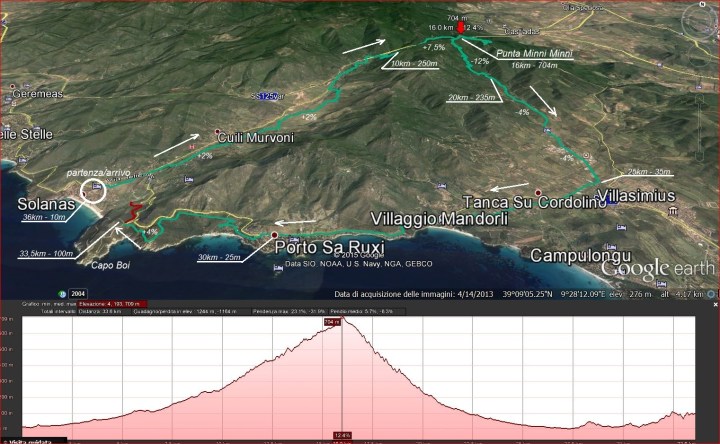The height and width of the screenshot is (444, 720).
Task: Click the hotel icon inside white circle
Action: (x=94, y=187)
